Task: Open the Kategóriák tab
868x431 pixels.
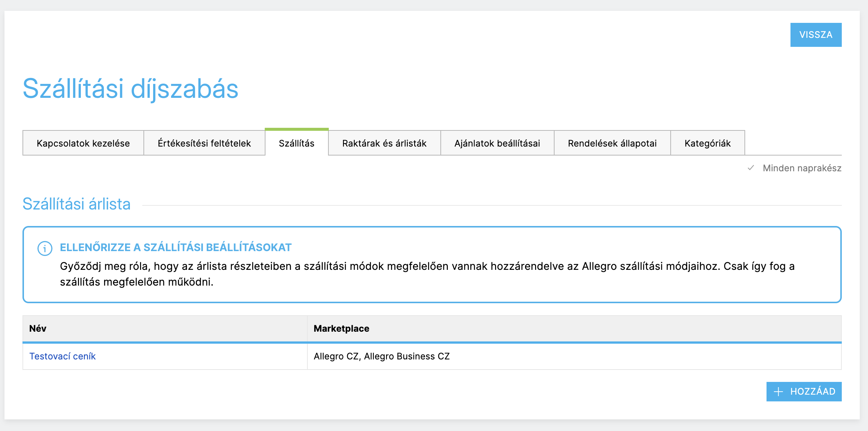Action: point(707,143)
